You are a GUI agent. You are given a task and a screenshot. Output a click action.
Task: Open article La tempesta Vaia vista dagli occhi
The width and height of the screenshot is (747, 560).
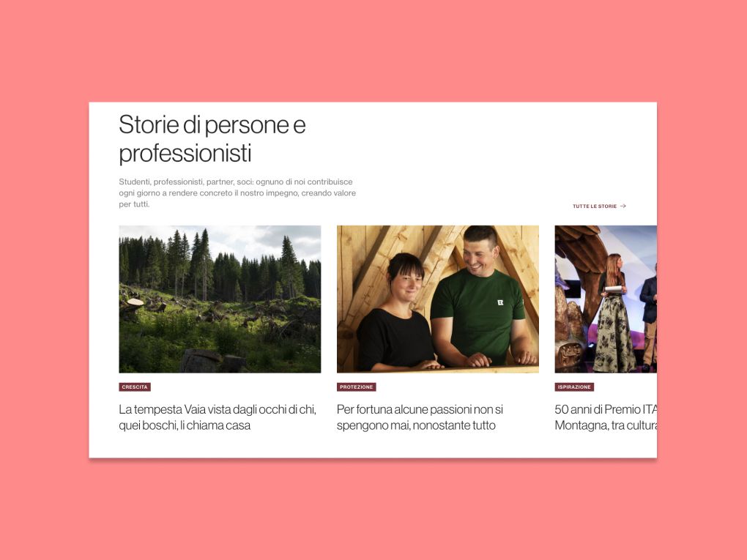pyautogui.click(x=218, y=417)
